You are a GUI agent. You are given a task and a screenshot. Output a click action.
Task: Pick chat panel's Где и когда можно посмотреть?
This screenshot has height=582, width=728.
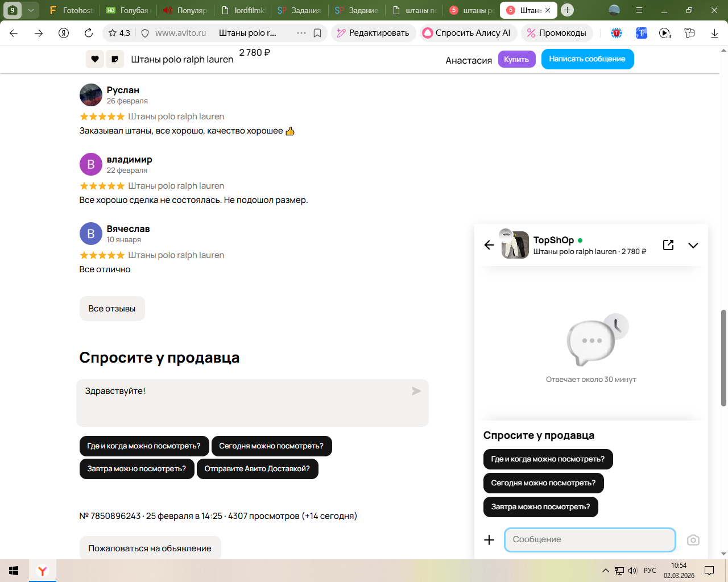pyautogui.click(x=548, y=459)
